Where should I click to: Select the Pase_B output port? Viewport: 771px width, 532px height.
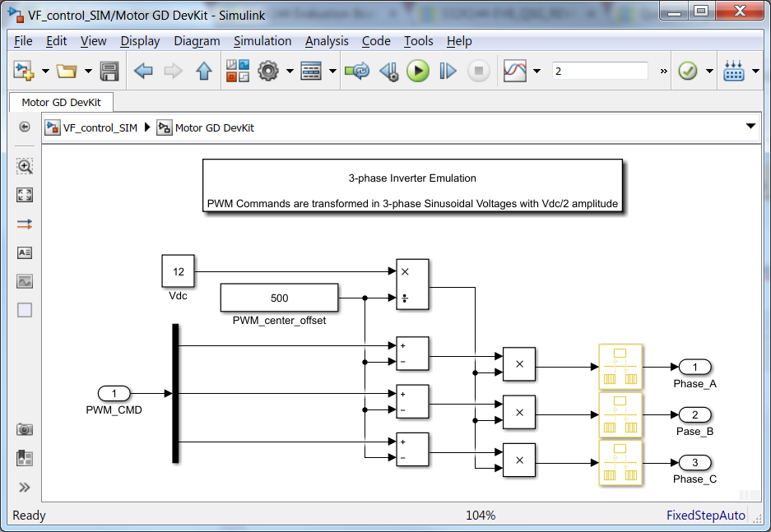(694, 414)
